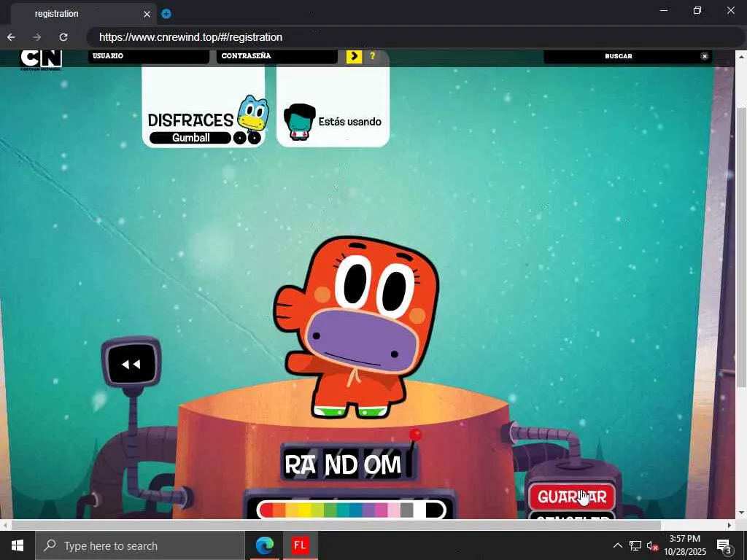
Task: Pick the magenta pink color swatch
Action: pyautogui.click(x=381, y=510)
